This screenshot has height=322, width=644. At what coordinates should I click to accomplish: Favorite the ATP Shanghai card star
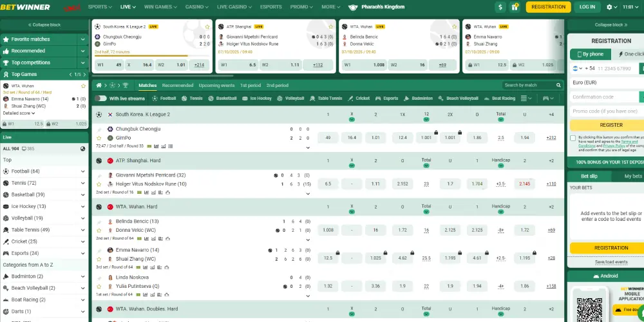click(330, 26)
